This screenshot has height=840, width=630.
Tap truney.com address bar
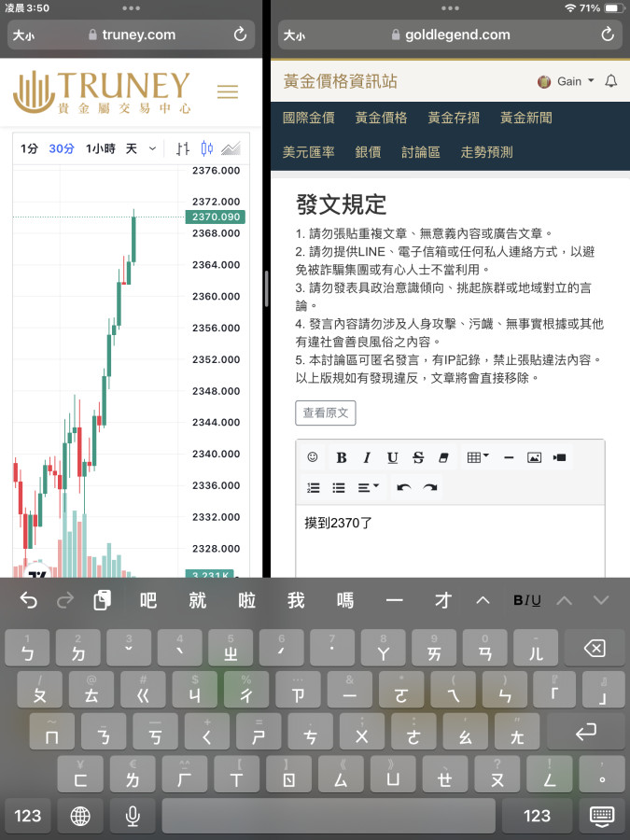132,35
